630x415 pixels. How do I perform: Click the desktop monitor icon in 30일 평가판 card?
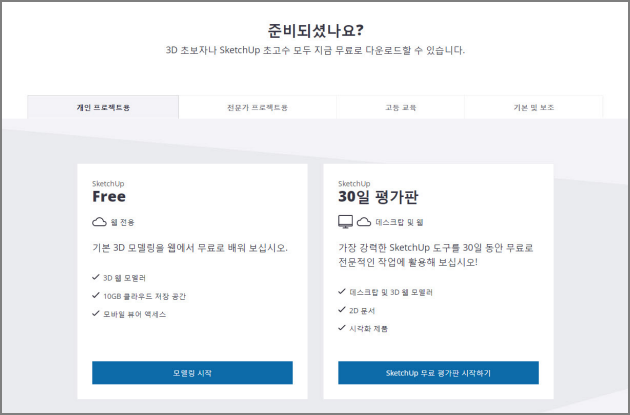tap(346, 222)
